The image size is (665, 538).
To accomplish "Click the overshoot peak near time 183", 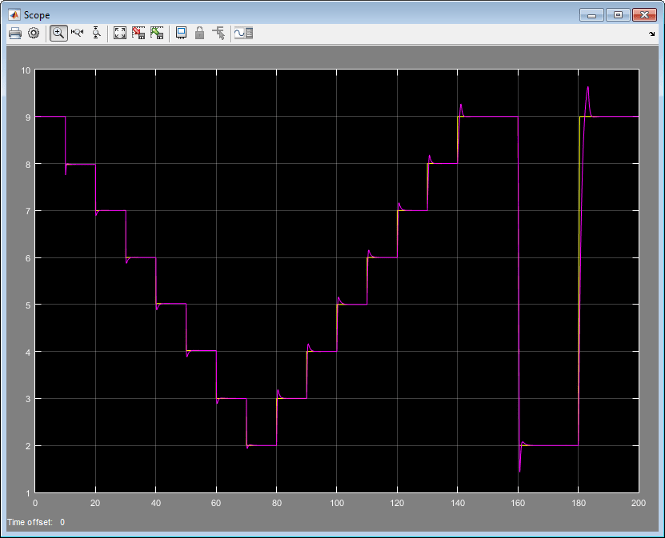I will pos(588,87).
